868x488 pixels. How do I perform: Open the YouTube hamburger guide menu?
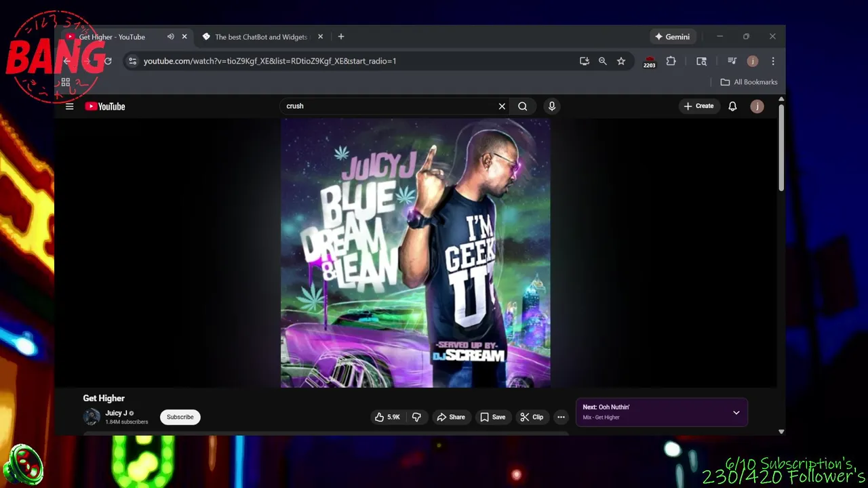[69, 106]
